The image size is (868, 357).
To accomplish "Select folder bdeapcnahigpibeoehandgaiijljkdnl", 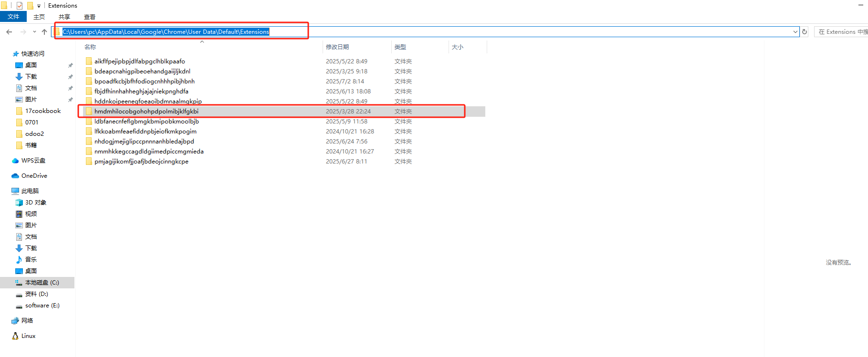I will [142, 71].
